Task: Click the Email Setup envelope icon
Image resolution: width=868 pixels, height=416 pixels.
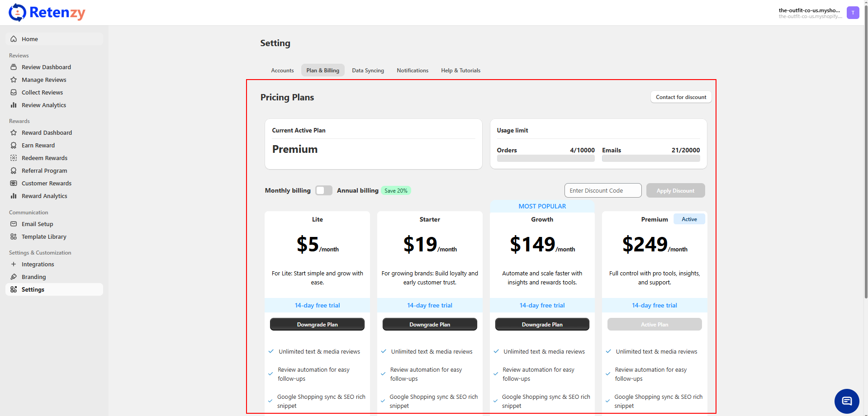Action: 14,224
